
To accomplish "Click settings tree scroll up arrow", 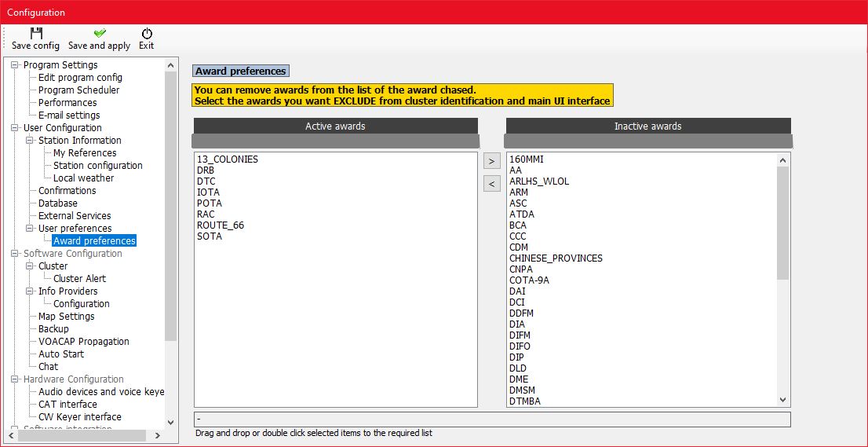I will coord(170,64).
